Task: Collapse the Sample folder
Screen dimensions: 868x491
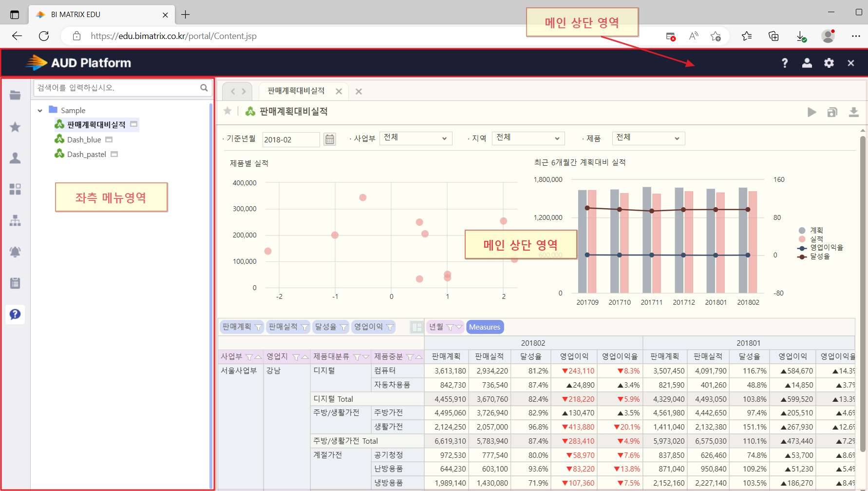Action: point(40,111)
